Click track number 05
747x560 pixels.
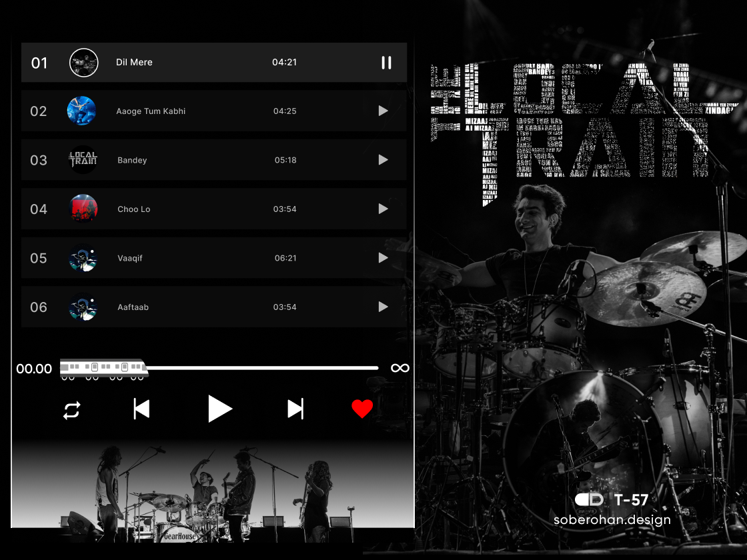coord(39,259)
